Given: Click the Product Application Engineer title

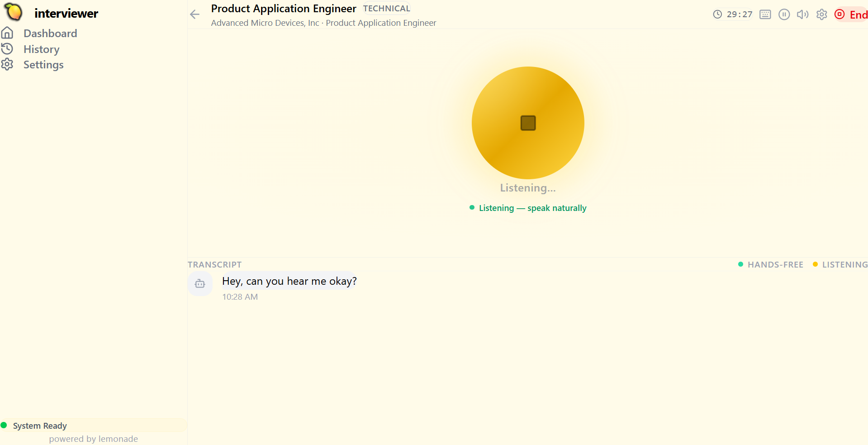Looking at the screenshot, I should (x=284, y=9).
